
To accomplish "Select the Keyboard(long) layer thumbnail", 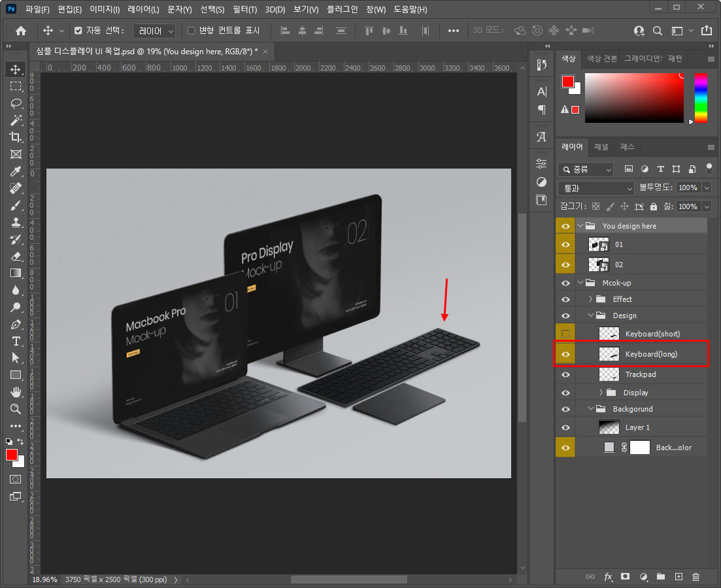I will point(609,354).
